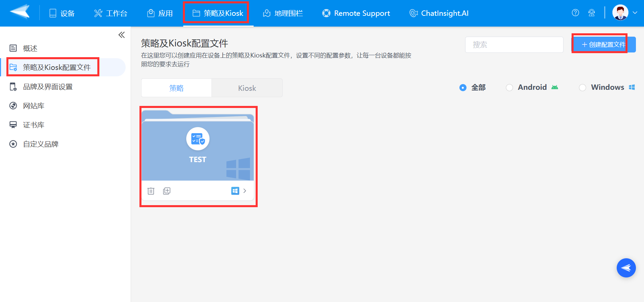Duplicate the TEST profile with copy icon
Screen dimensions: 644x302
[x=167, y=191]
